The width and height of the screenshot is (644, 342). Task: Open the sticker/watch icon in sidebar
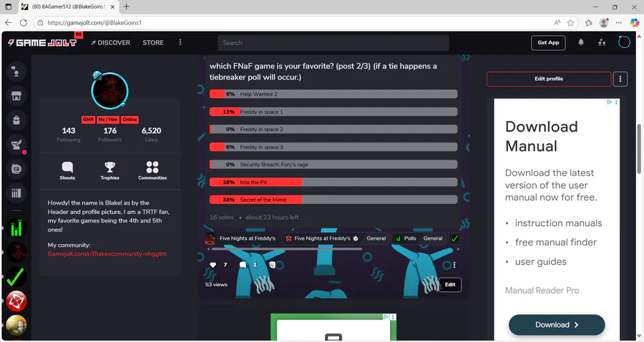[x=16, y=169]
